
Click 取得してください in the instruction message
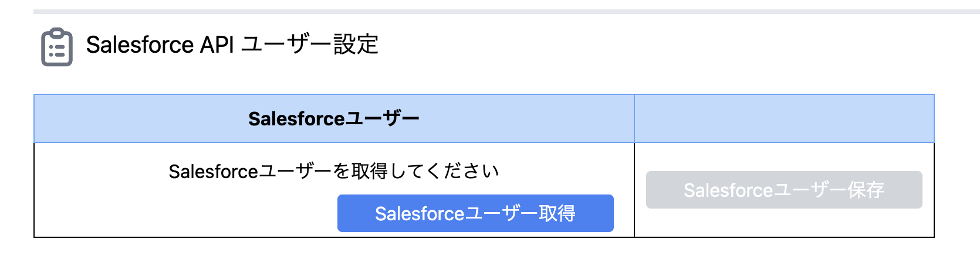425,171
